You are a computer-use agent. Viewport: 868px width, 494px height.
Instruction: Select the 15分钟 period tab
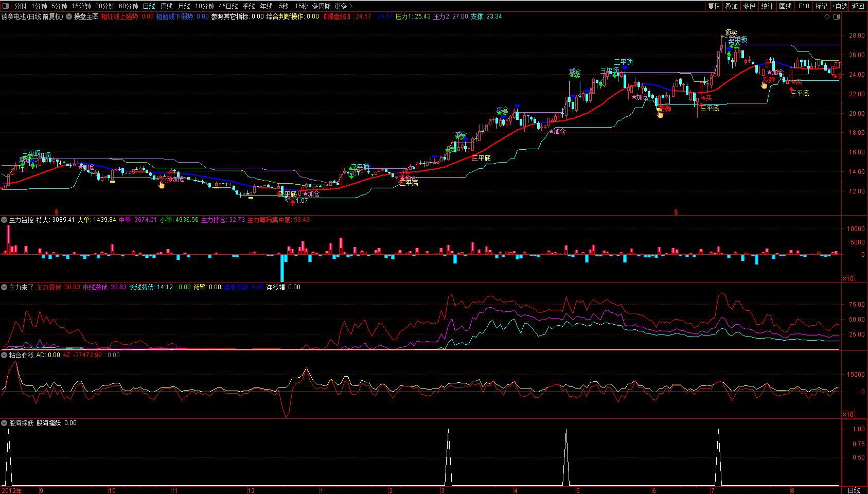pyautogui.click(x=81, y=6)
